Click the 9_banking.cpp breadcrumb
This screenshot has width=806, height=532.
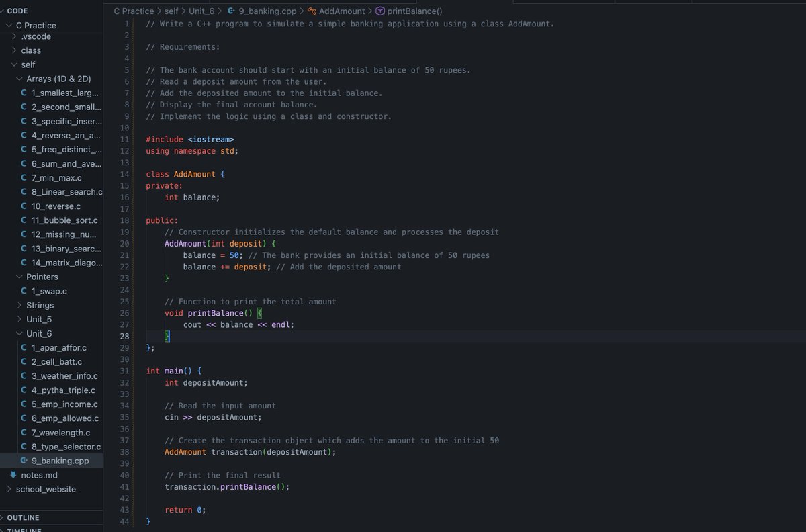[268, 11]
